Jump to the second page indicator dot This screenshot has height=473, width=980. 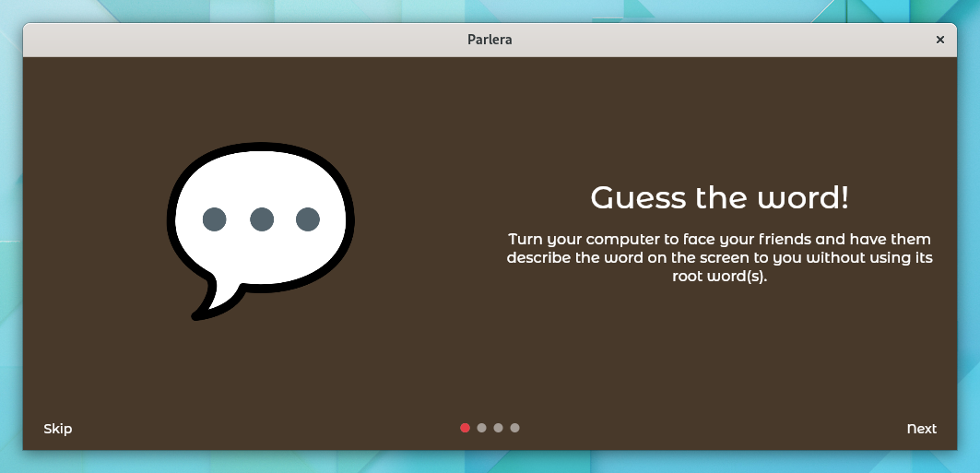point(481,428)
